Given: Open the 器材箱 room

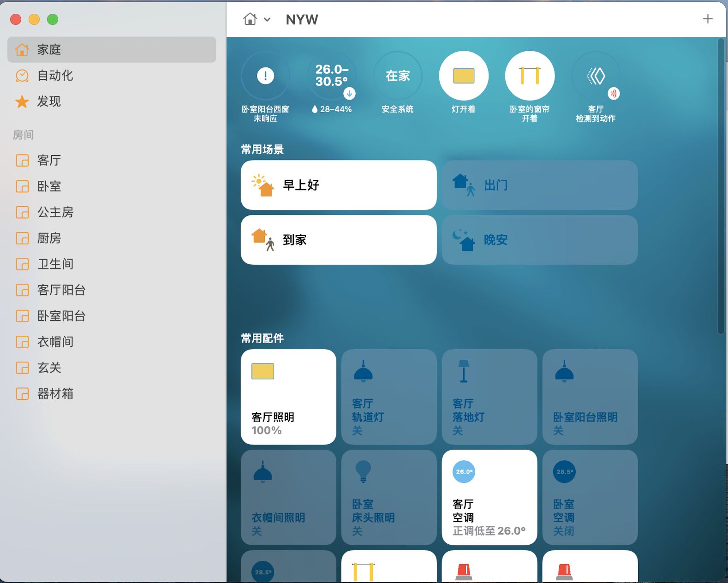Looking at the screenshot, I should pyautogui.click(x=112, y=393).
